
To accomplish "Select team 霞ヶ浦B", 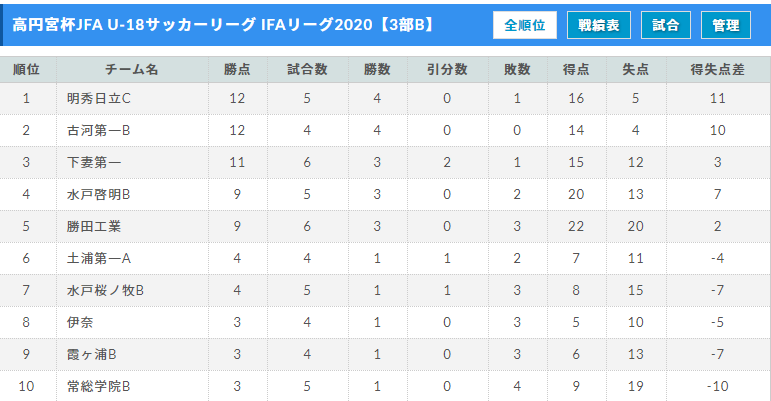I will click(94, 354).
